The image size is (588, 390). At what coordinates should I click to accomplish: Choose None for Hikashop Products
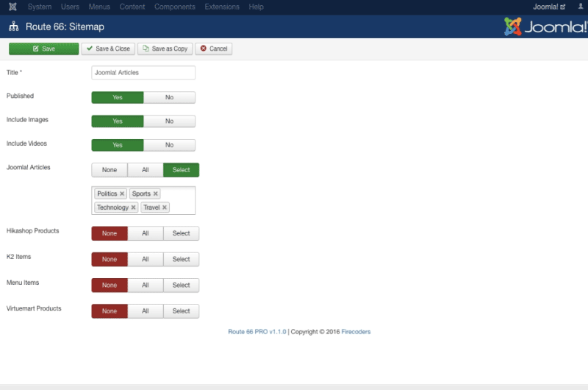pyautogui.click(x=110, y=233)
